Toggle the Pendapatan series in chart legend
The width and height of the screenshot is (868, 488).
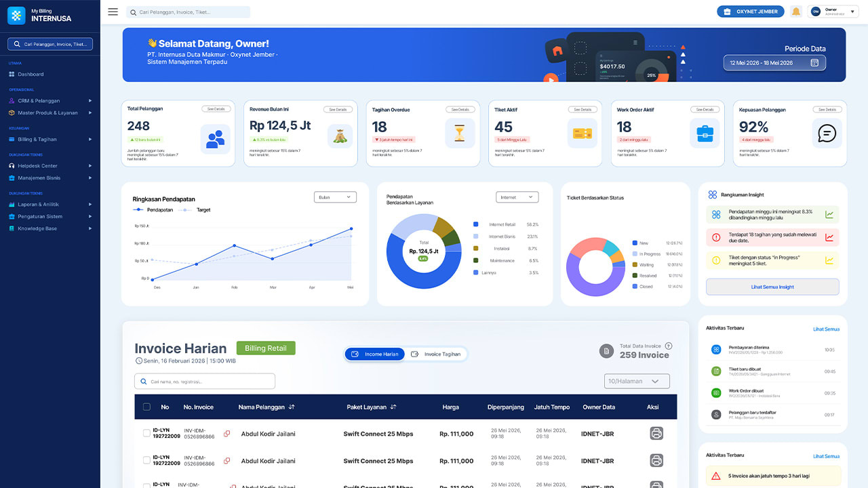(x=153, y=210)
